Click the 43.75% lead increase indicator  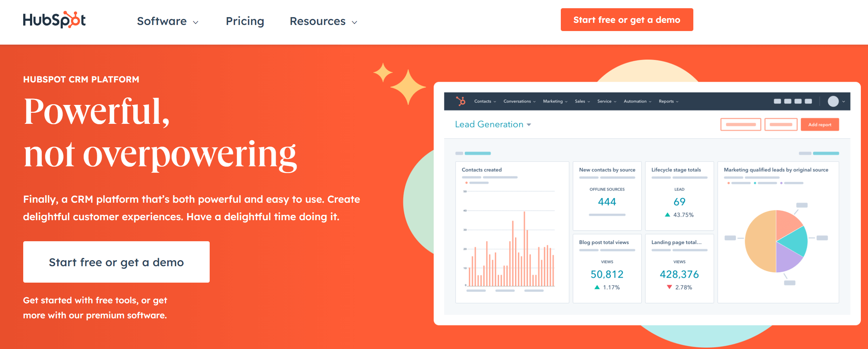point(679,215)
